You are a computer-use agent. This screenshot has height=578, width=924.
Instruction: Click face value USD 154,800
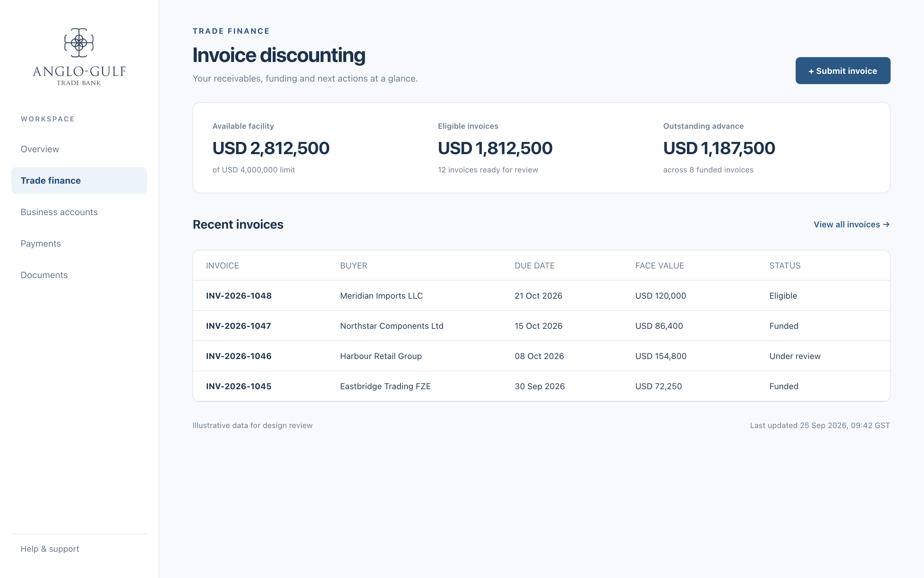[661, 356]
